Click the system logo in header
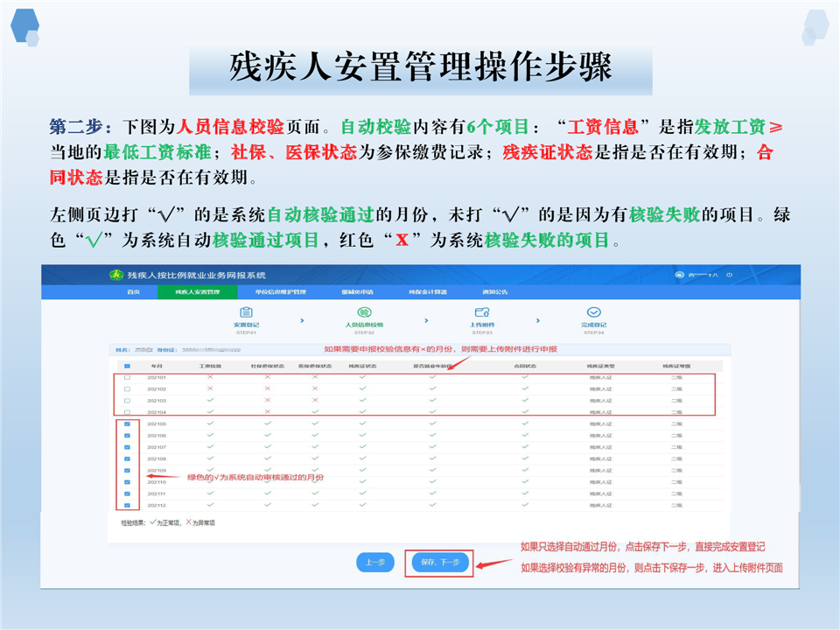 pos(114,276)
